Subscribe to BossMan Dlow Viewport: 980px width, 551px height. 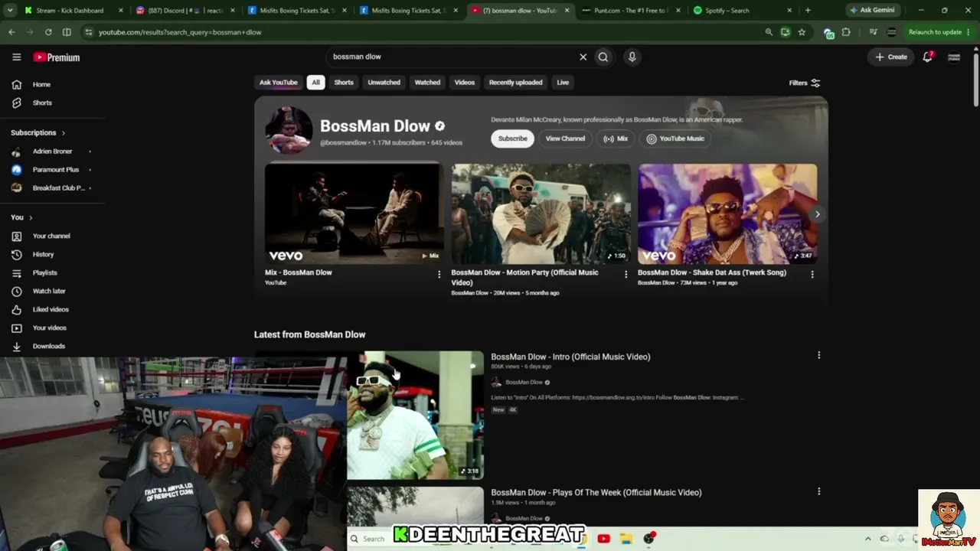pyautogui.click(x=512, y=139)
